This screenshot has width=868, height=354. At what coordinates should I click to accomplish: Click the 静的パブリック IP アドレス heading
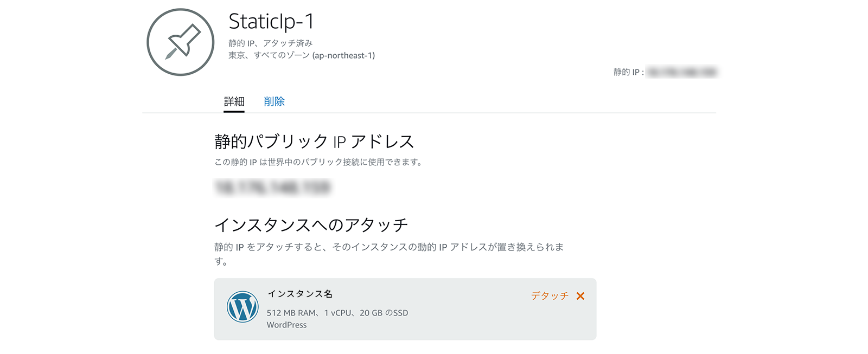[314, 141]
